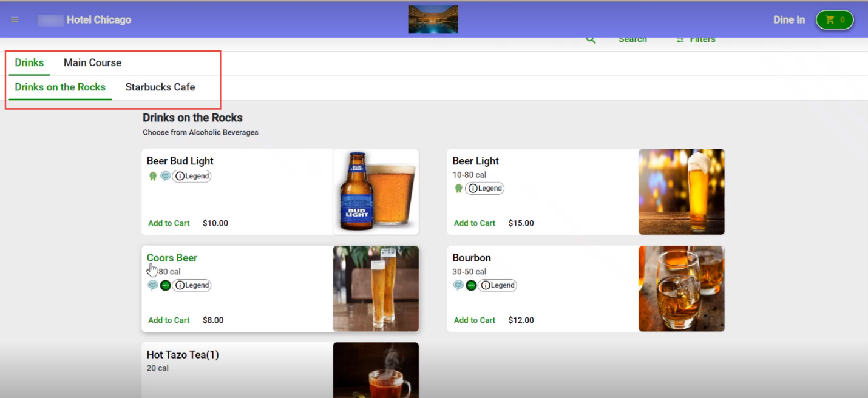Click the award ribbon icon under Beer Bud Light
Viewport: 868px width, 398px height.
click(153, 176)
